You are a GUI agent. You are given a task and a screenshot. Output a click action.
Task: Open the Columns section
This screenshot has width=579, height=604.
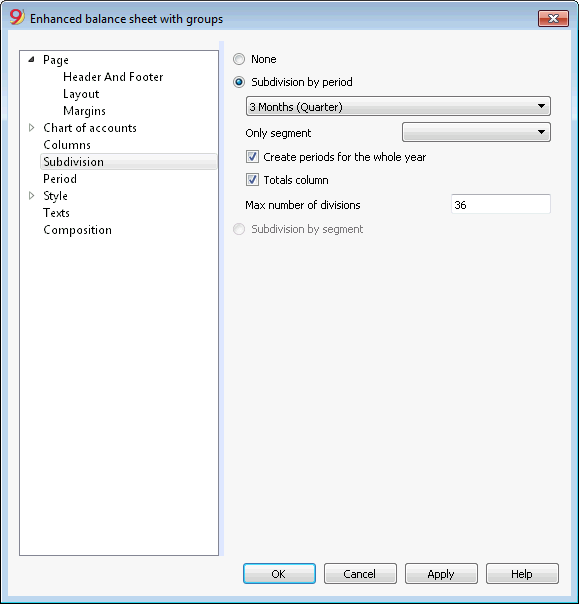[x=67, y=145]
